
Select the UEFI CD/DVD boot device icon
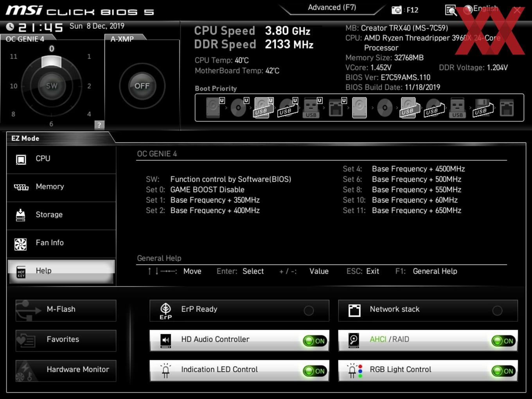point(239,108)
